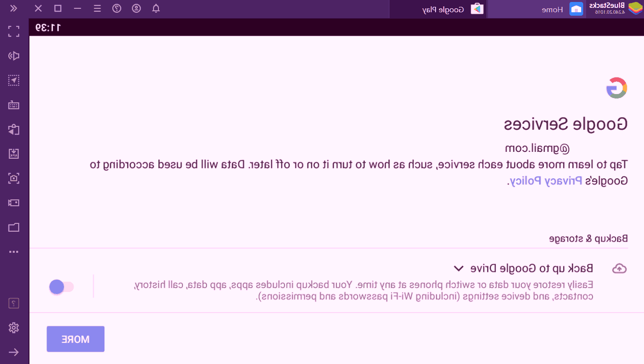The image size is (644, 364).
Task: Click the volume speaker icon
Action: [14, 56]
